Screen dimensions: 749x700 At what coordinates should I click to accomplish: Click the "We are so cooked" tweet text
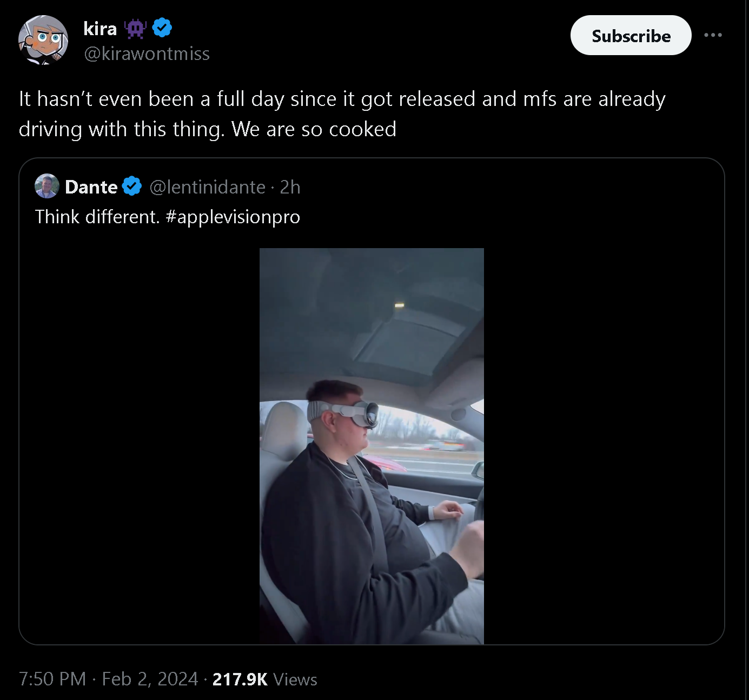[x=314, y=129]
